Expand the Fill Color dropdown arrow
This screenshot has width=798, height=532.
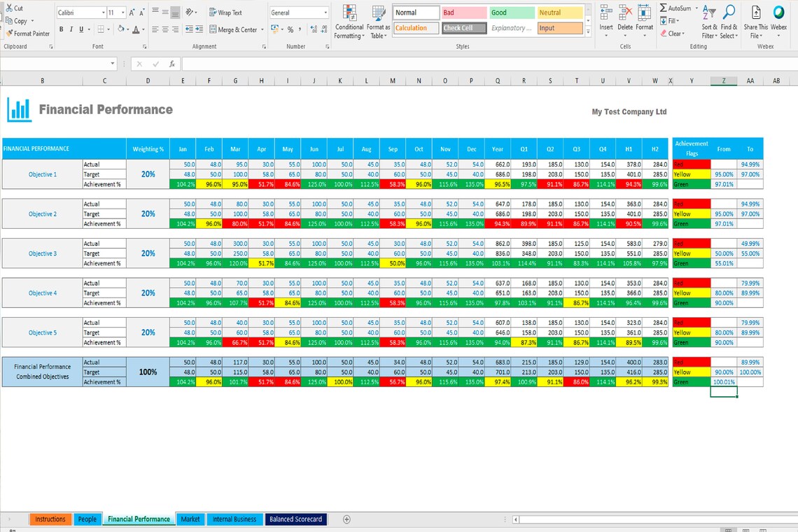(x=127, y=28)
